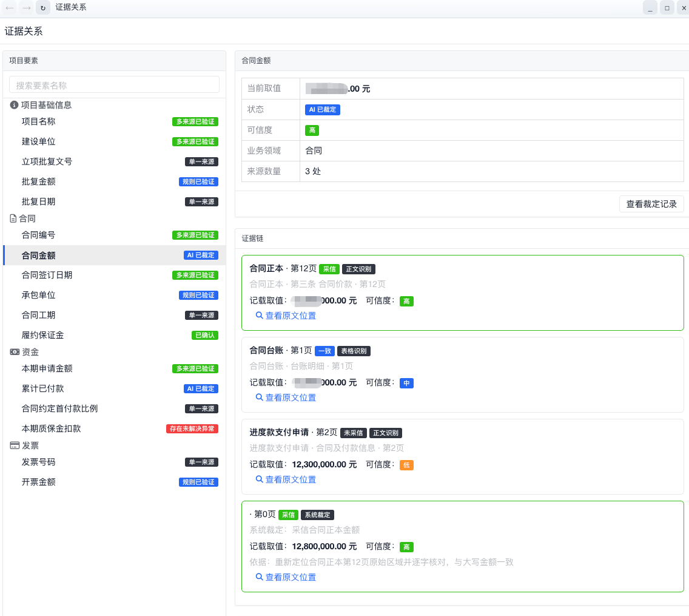Click the 低 confidence badge
This screenshot has height=616, width=689.
[x=406, y=465]
